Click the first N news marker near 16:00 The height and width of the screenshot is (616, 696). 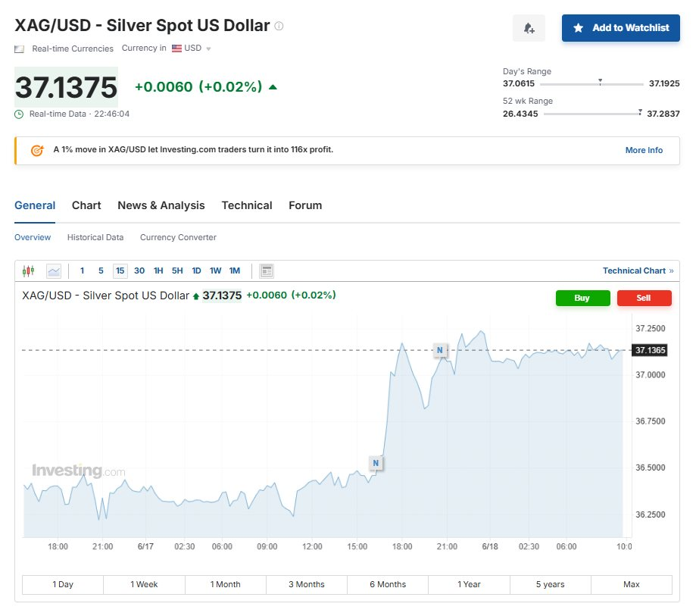tap(376, 463)
